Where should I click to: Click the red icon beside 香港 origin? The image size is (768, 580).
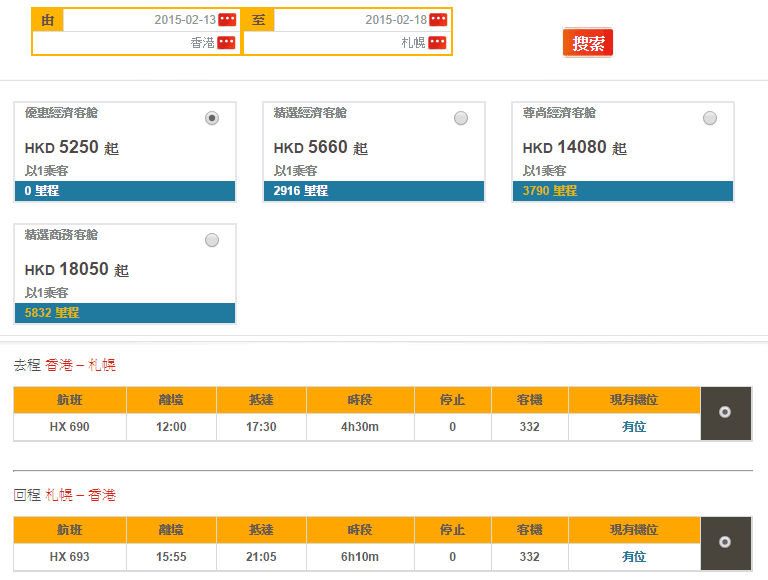point(227,43)
